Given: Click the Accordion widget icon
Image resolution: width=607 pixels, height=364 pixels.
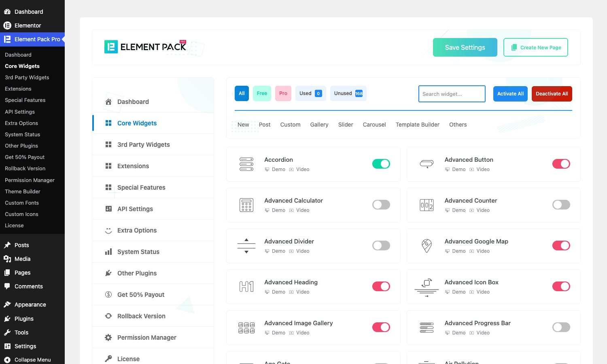Looking at the screenshot, I should pyautogui.click(x=246, y=164).
